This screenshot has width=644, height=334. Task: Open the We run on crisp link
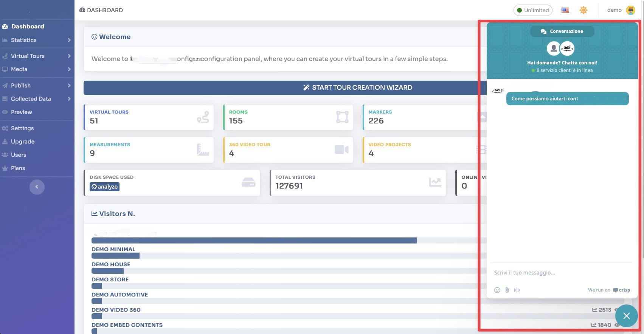pos(609,290)
